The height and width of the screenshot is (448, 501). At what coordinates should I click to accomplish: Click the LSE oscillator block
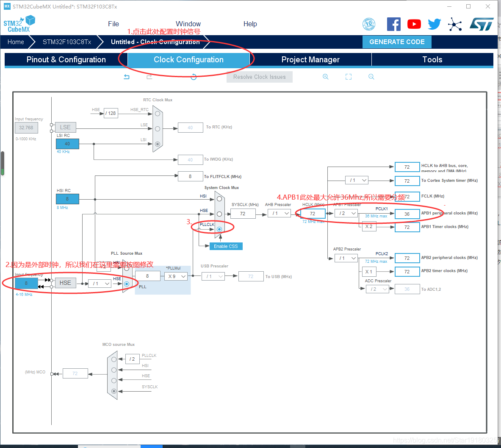(66, 127)
